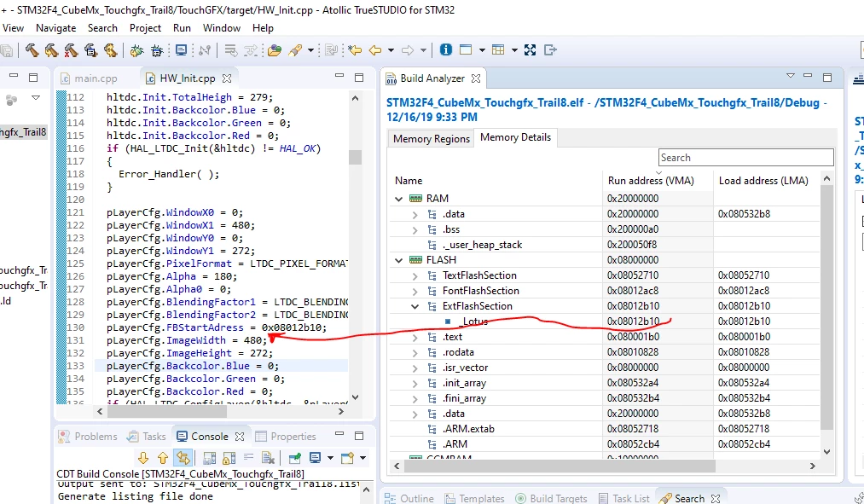Open the Run menu
The height and width of the screenshot is (504, 864).
[x=182, y=28]
